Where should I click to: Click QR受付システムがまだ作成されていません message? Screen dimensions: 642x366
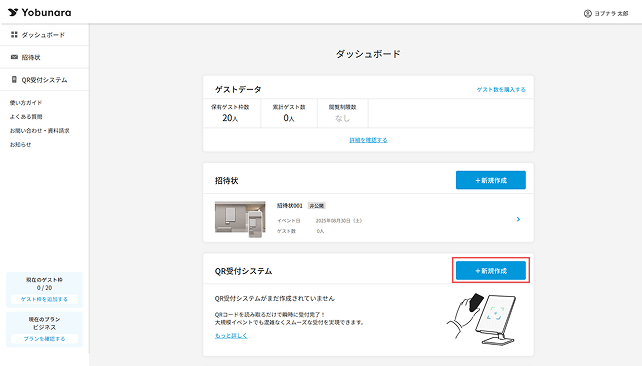275,298
